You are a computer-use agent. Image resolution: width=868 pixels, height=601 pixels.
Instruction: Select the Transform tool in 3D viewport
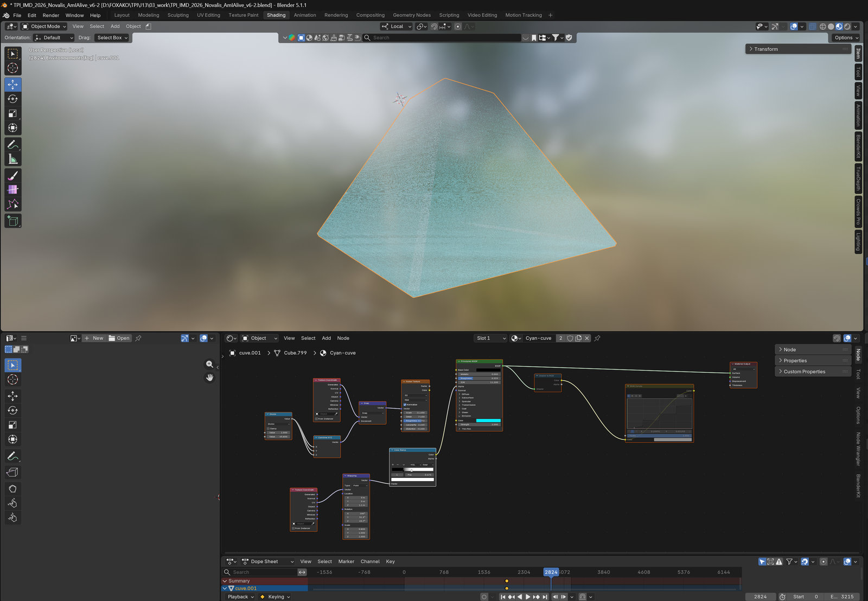pyautogui.click(x=13, y=128)
